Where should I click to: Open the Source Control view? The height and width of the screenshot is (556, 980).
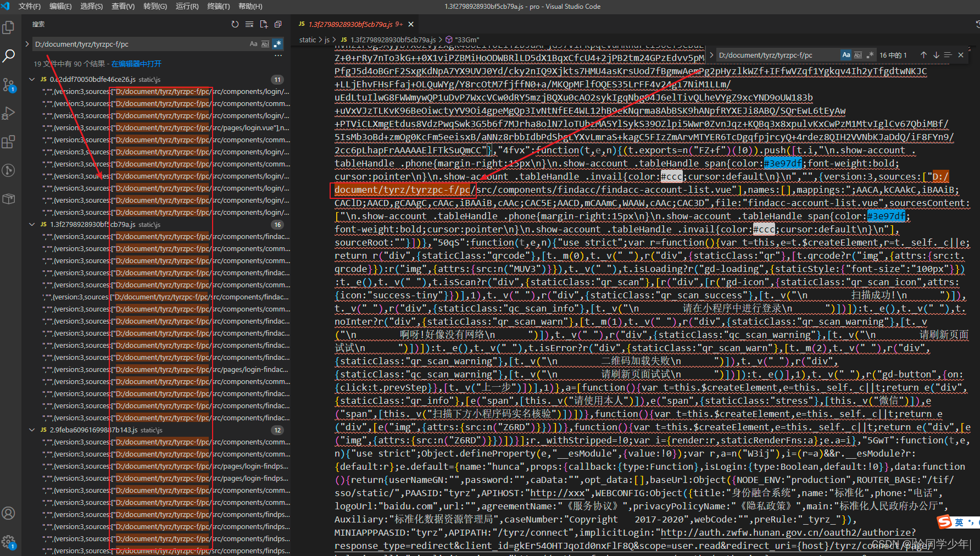point(8,84)
